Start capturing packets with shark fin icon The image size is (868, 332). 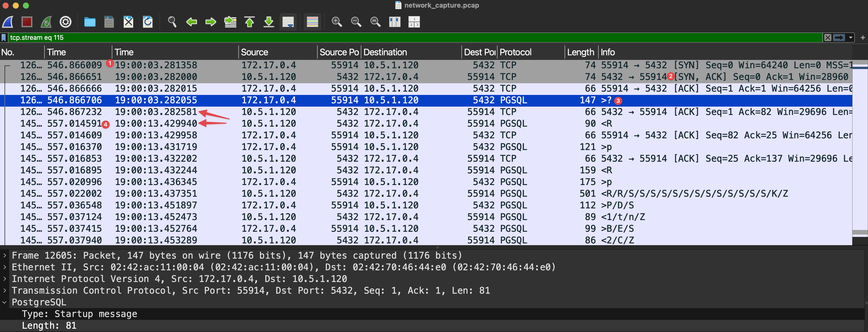(x=8, y=22)
